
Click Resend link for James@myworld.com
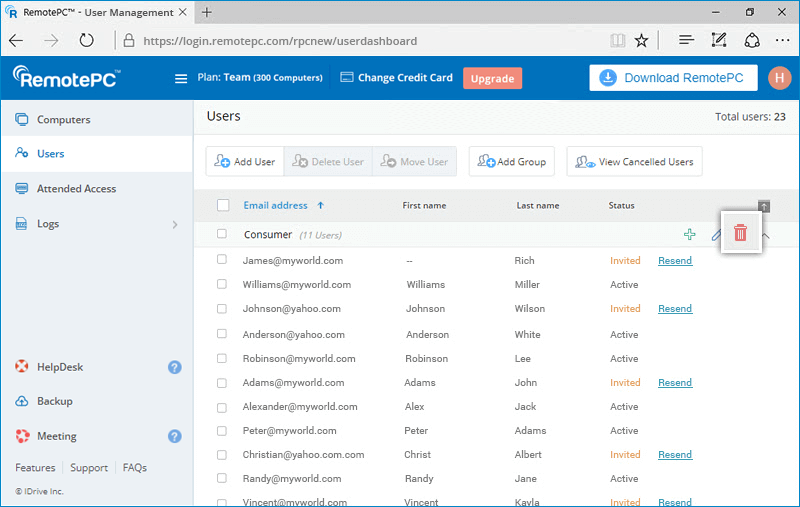click(674, 261)
